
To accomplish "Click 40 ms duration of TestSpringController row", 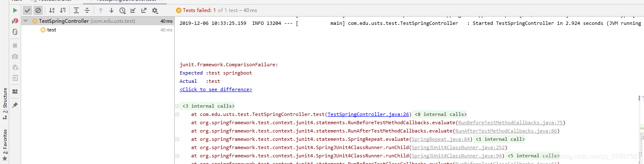I will tap(167, 21).
